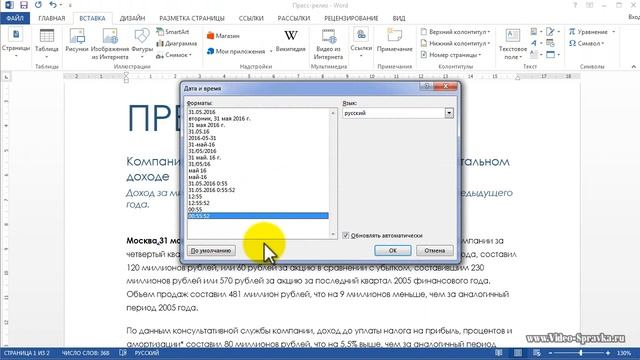
Task: Switch to РАЗМЕТКА СТРАНИЦЫ tab
Action: [x=192, y=18]
